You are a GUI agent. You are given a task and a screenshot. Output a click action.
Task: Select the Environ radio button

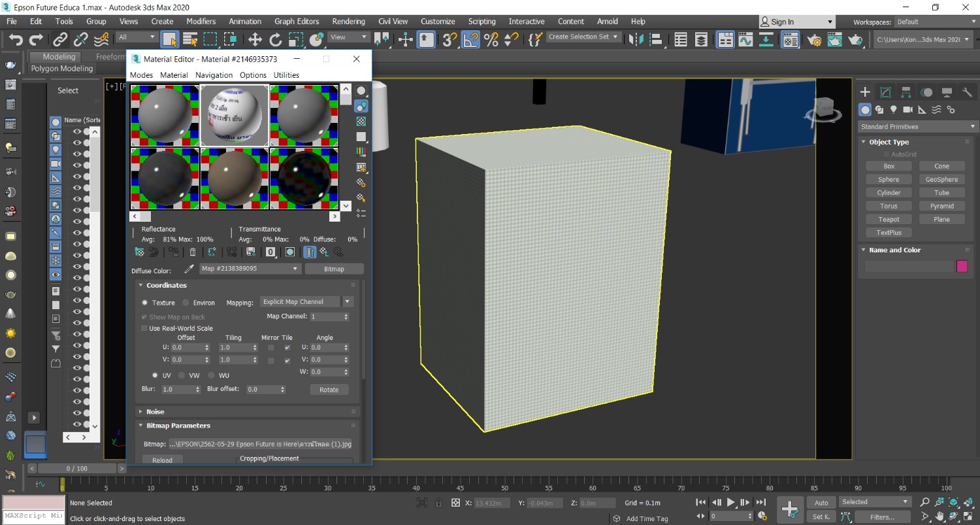186,303
